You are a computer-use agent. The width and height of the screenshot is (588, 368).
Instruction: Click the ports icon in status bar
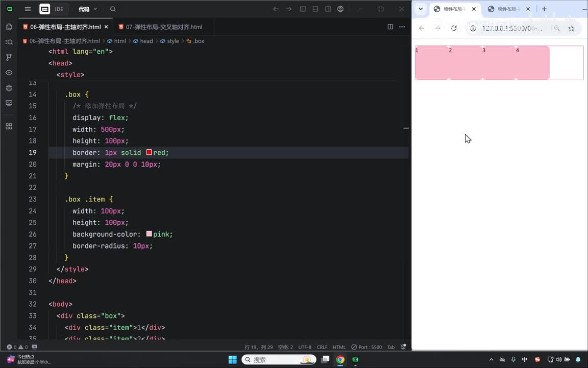35,347
